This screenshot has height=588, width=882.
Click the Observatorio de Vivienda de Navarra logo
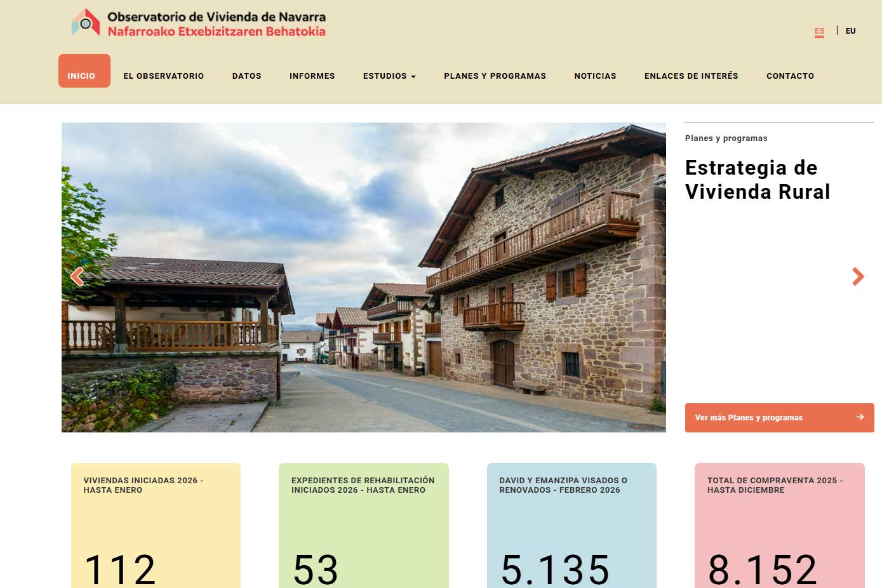197,23
